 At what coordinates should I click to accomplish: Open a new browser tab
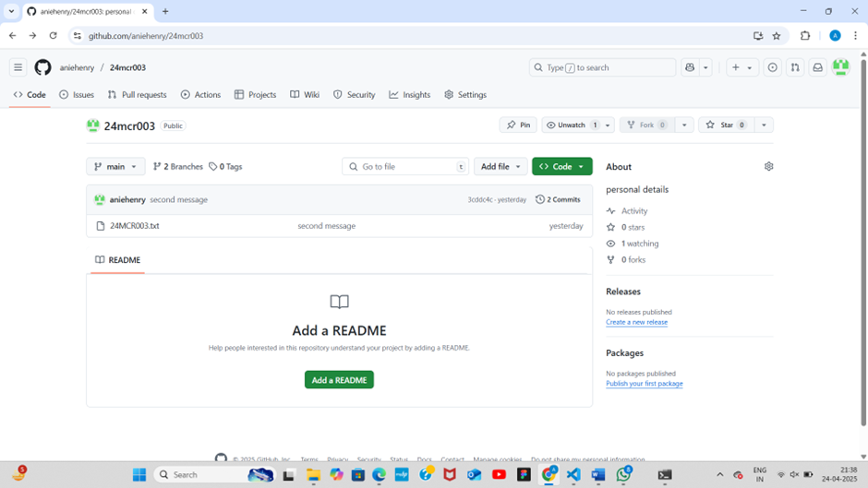point(165,11)
